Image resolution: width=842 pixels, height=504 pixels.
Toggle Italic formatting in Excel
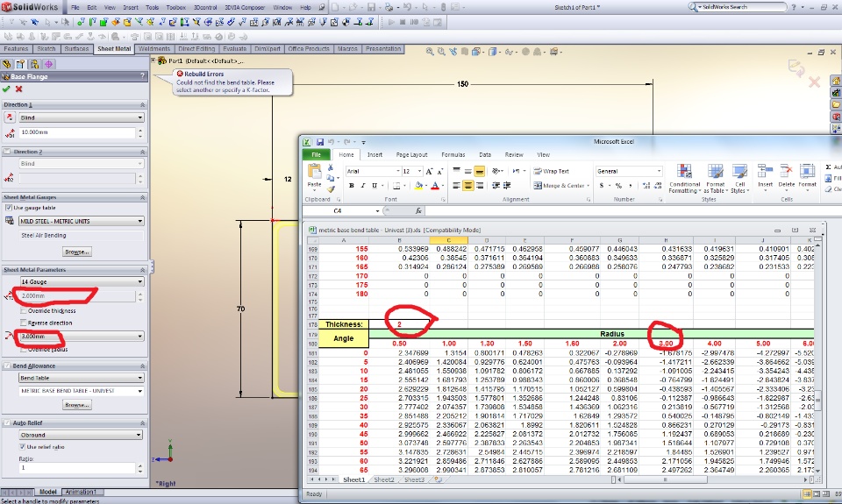coord(363,185)
